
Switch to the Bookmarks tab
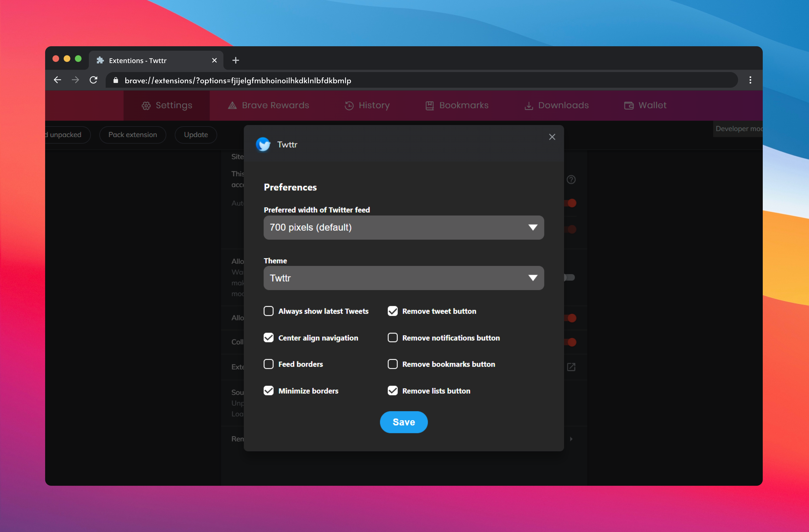(x=457, y=105)
